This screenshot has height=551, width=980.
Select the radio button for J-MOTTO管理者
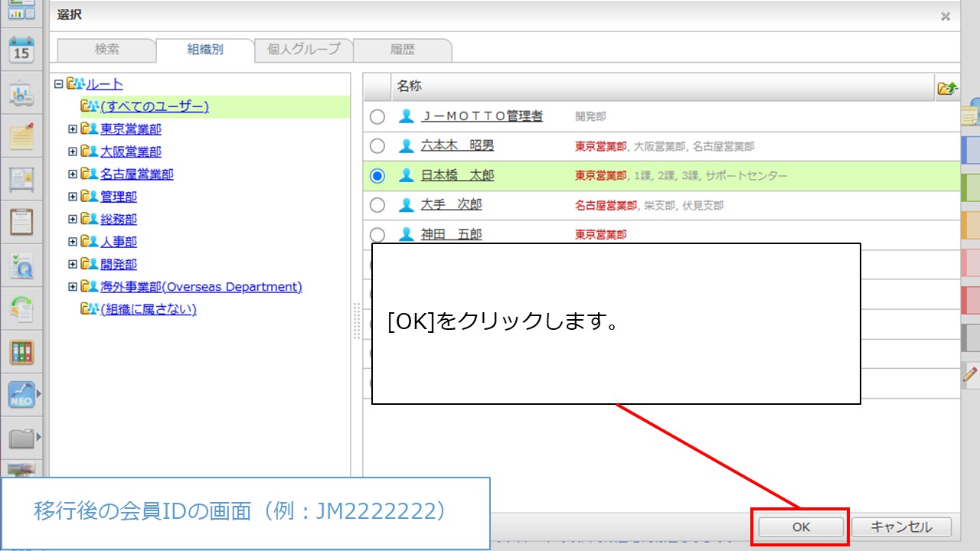[377, 116]
